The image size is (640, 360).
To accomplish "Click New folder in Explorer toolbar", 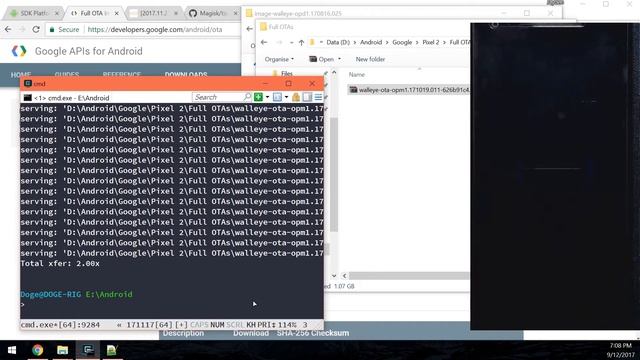I will tap(370, 59).
